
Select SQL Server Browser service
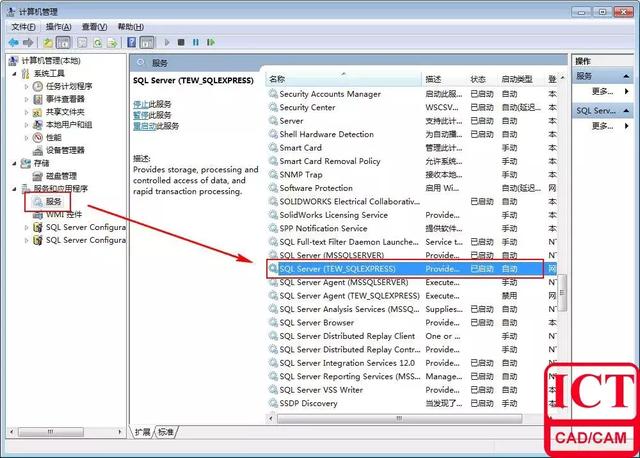click(x=412, y=322)
